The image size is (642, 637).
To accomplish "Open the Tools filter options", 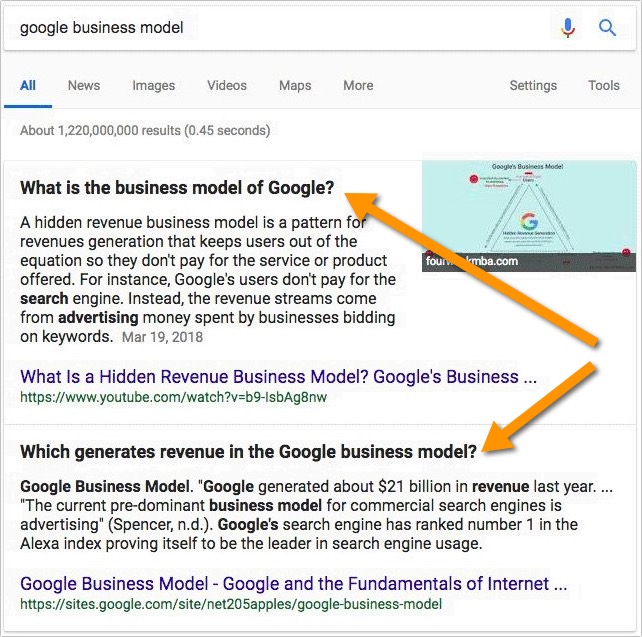I will [x=604, y=85].
